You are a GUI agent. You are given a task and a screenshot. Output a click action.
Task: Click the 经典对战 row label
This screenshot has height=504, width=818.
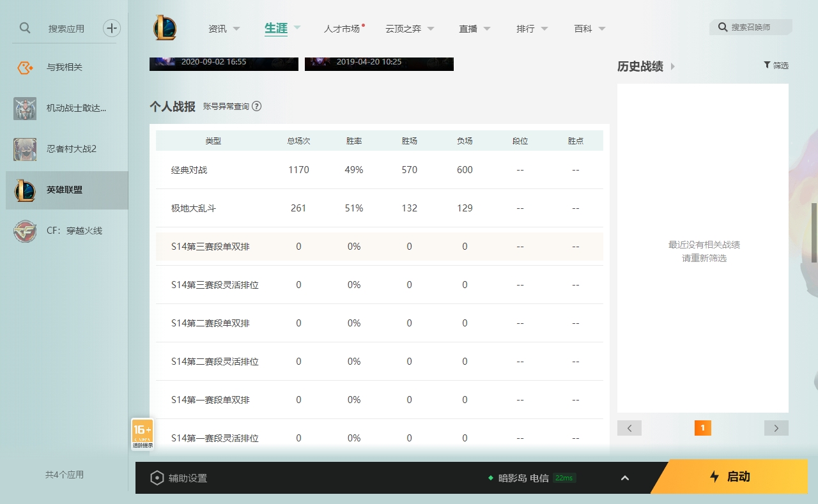coord(189,170)
